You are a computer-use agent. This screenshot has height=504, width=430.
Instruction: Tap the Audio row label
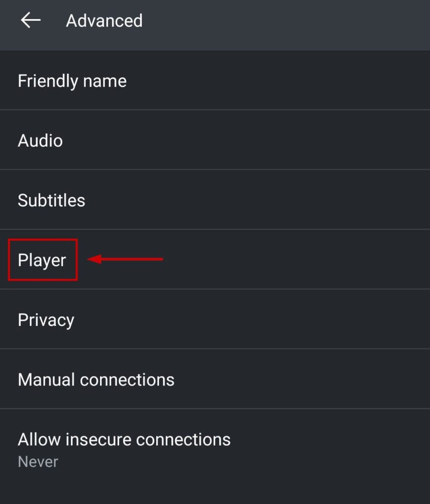40,141
